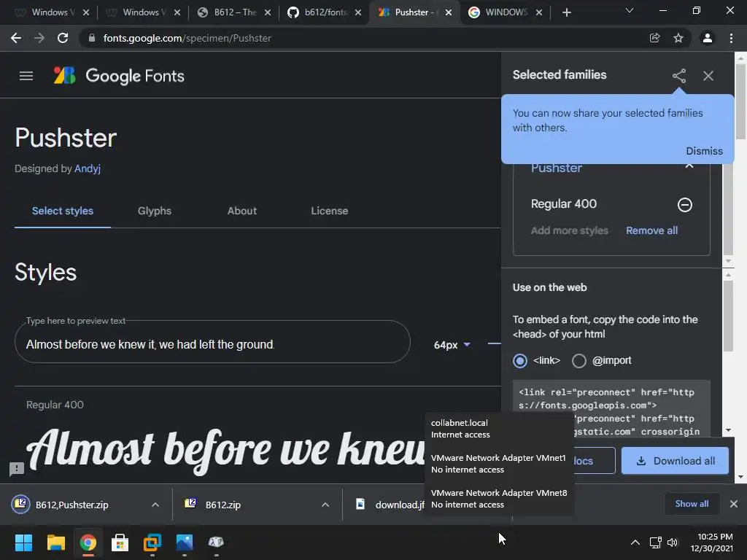This screenshot has height=560, width=747.
Task: Click the Google Fonts logo
Action: pos(119,76)
